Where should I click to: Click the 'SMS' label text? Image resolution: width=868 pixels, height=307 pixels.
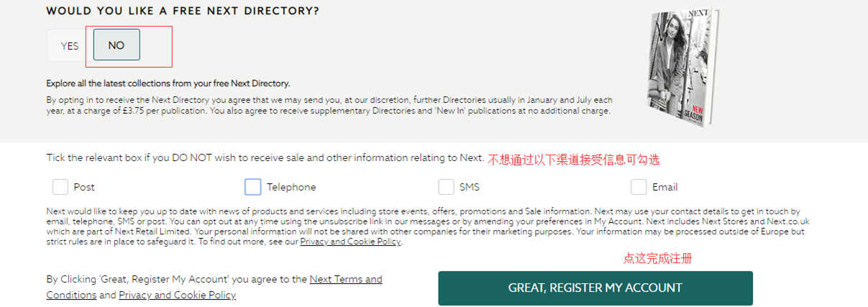point(470,187)
